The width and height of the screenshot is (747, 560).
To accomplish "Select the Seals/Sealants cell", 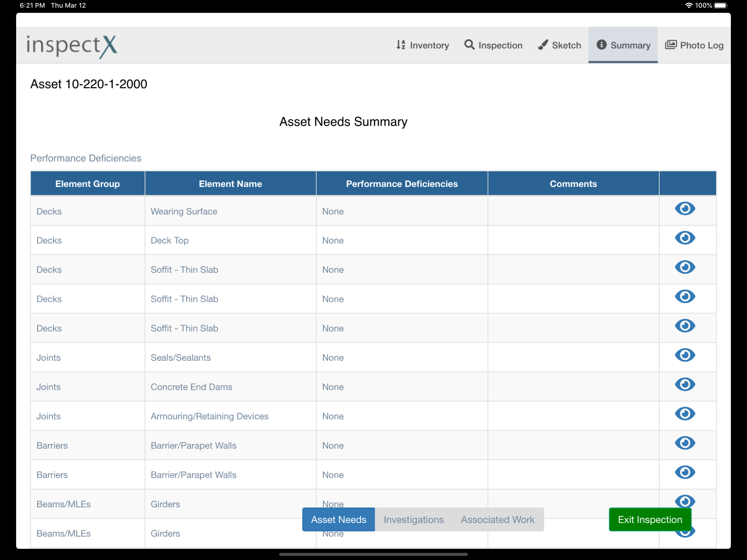I will pyautogui.click(x=230, y=357).
